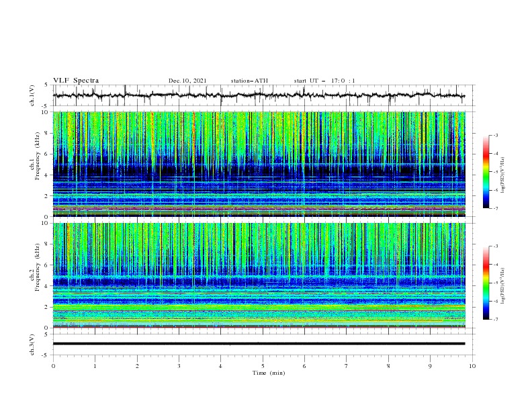The width and height of the screenshot is (532, 411).
Task: Click the ch.2 "Frequency (kHz)" axis label
Action: (x=37, y=267)
